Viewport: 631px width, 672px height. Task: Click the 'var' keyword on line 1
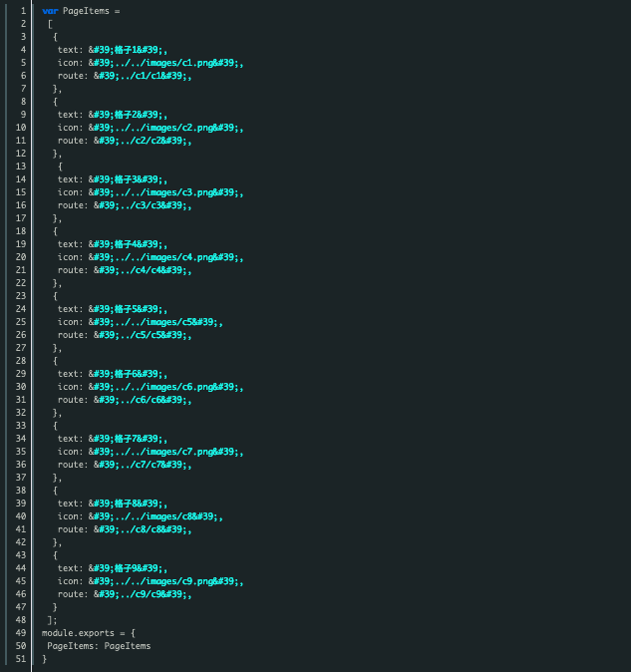[50, 11]
